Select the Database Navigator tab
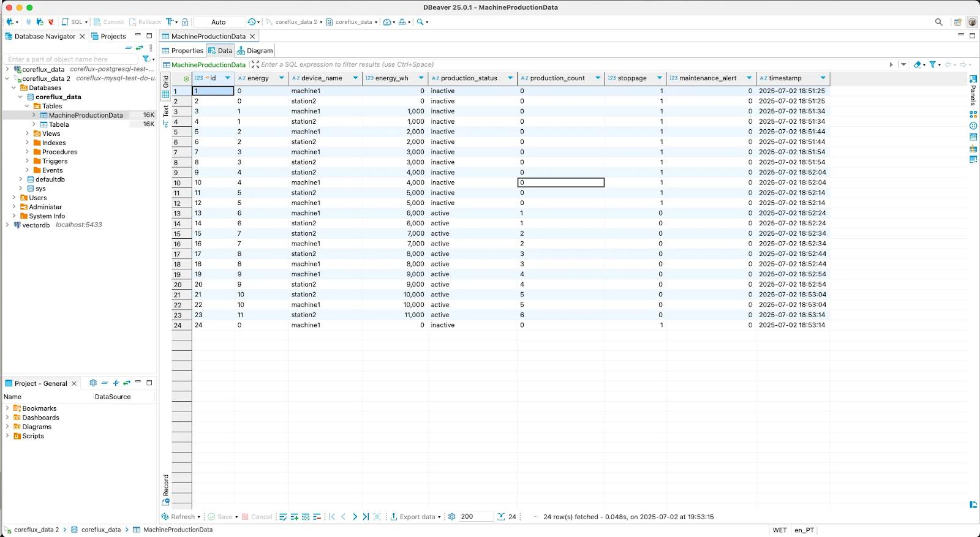Image resolution: width=980 pixels, height=537 pixels. (45, 36)
